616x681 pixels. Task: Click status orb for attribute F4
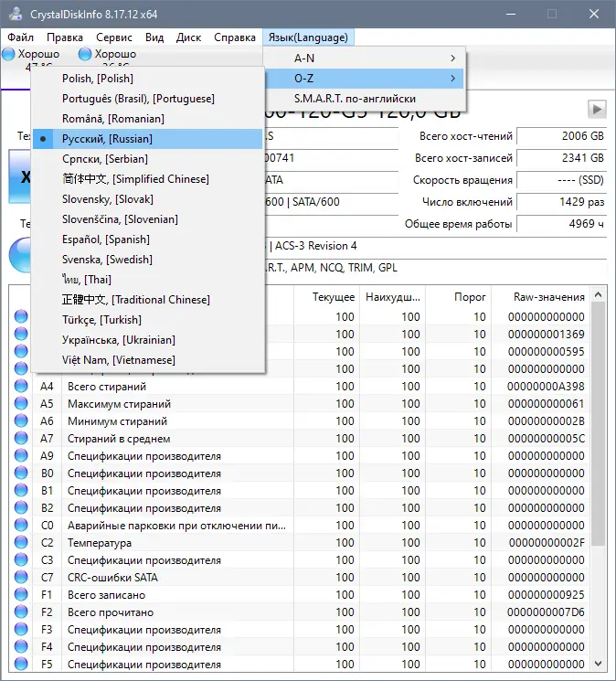coord(21,646)
